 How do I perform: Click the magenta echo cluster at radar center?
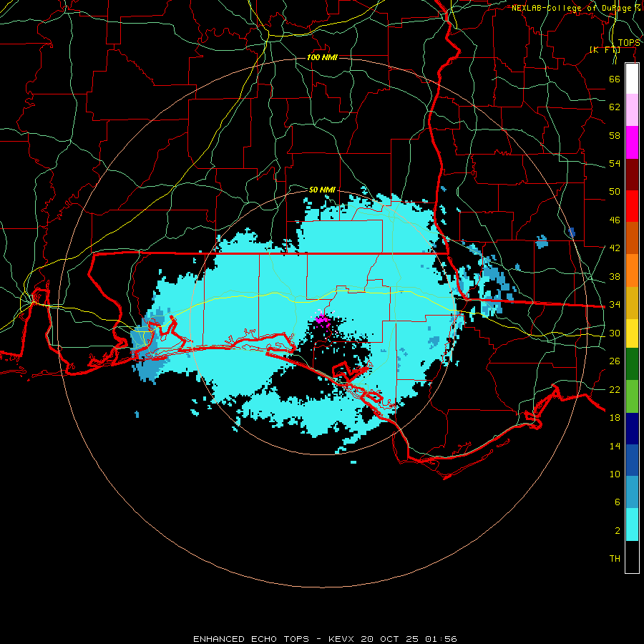click(x=322, y=318)
